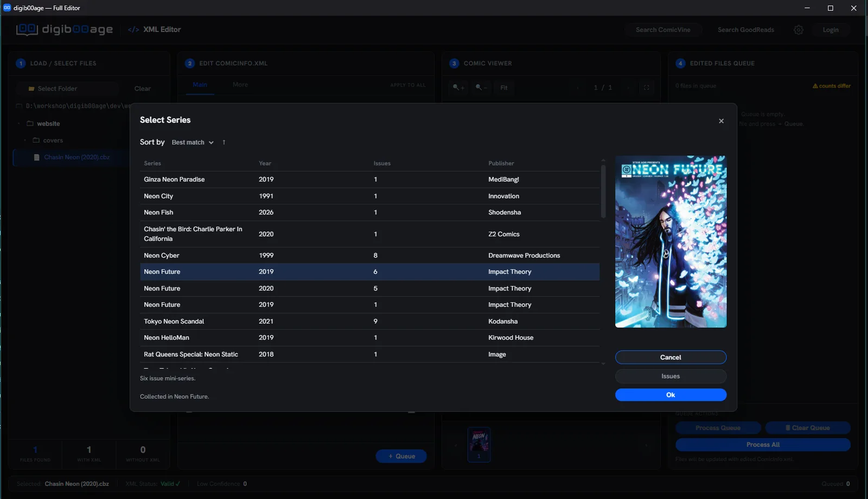Go to previous page in viewer

(x=578, y=87)
